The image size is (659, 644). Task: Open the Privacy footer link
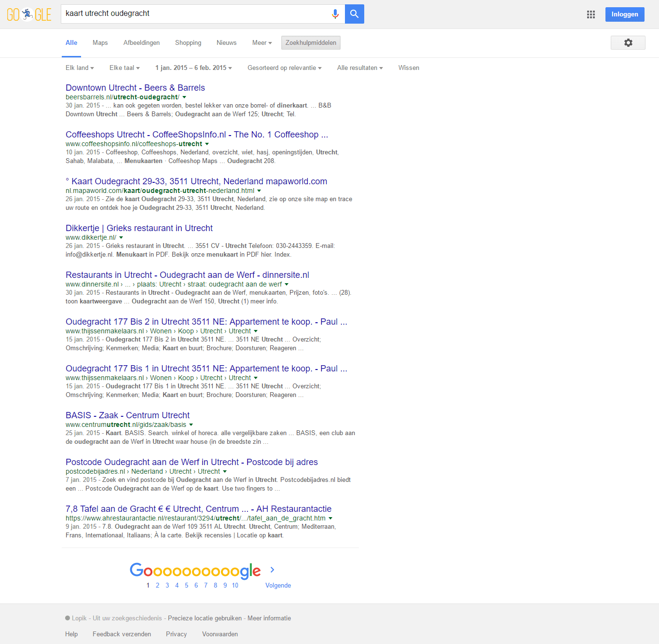176,634
